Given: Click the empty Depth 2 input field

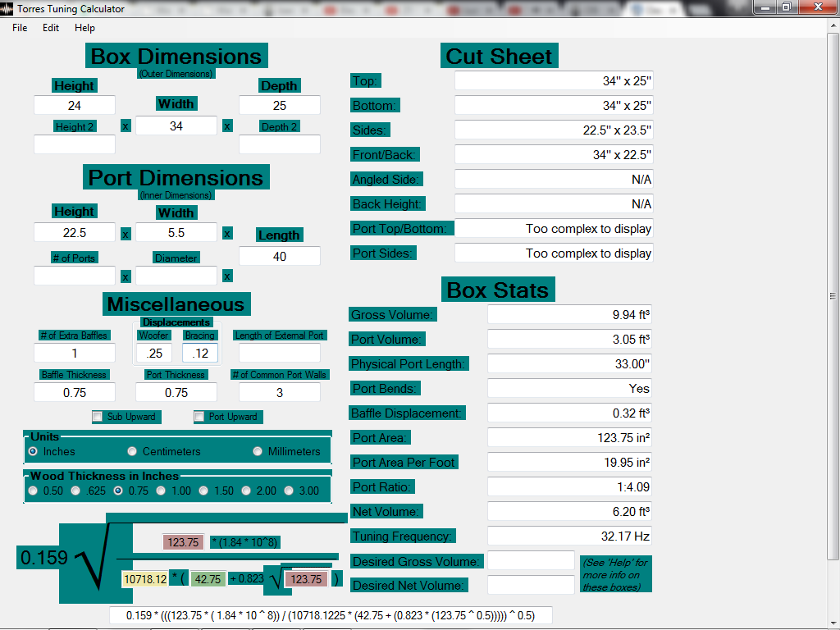Looking at the screenshot, I should (x=280, y=144).
